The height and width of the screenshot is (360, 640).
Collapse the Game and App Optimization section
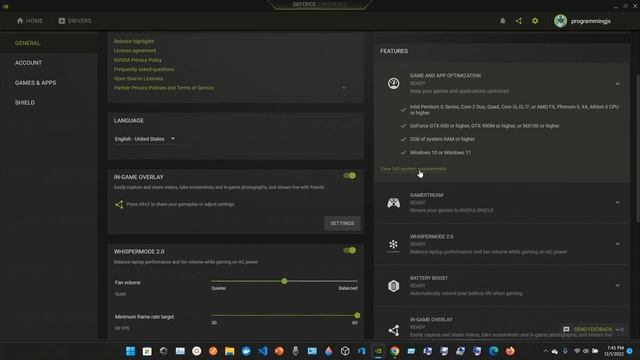(x=618, y=84)
